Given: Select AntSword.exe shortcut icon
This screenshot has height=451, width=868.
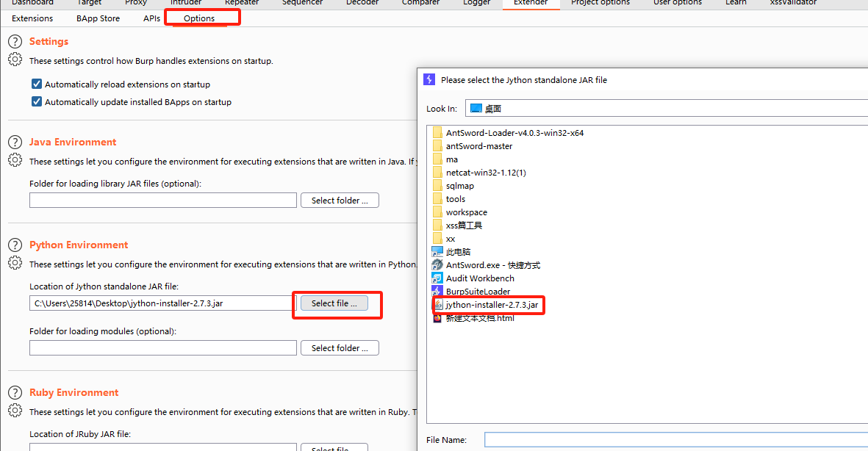Looking at the screenshot, I should click(x=437, y=265).
